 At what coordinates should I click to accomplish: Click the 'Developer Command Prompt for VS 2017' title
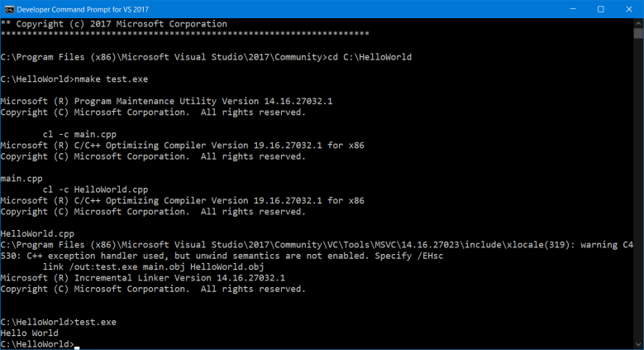(83, 9)
